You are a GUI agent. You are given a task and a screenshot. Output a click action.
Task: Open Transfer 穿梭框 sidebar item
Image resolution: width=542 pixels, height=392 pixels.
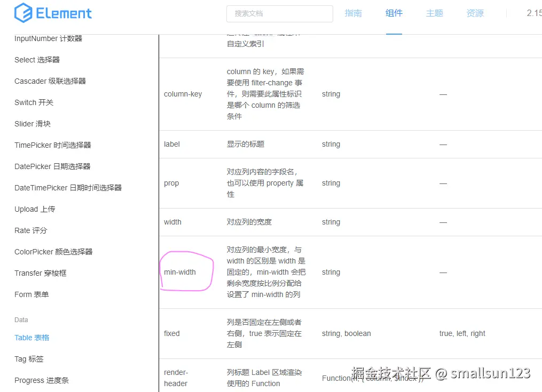pos(41,273)
